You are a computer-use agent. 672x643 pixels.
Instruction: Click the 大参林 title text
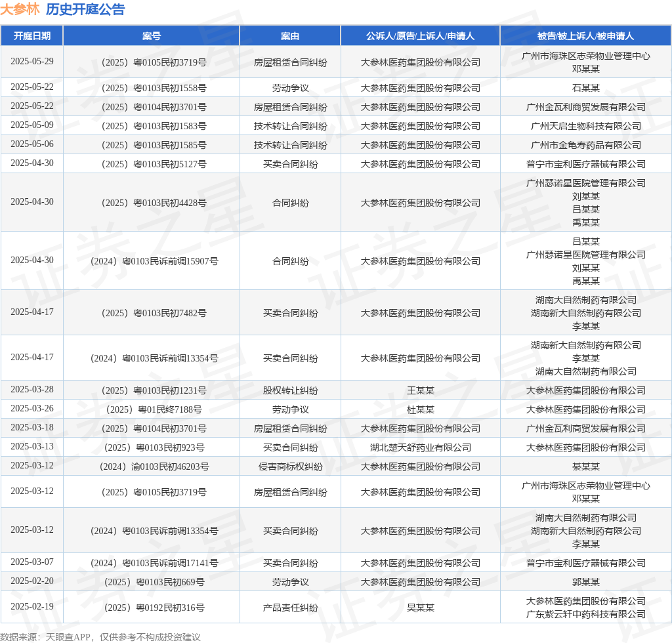(x=20, y=9)
